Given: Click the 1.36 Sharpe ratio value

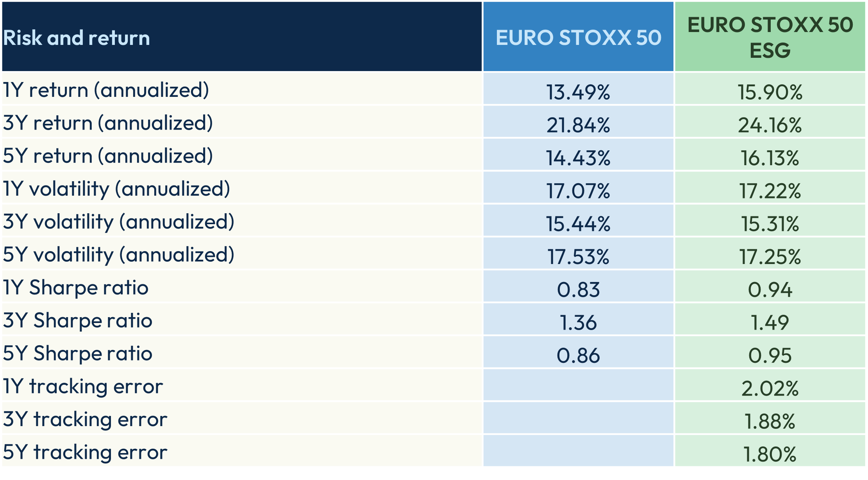Looking at the screenshot, I should [578, 322].
